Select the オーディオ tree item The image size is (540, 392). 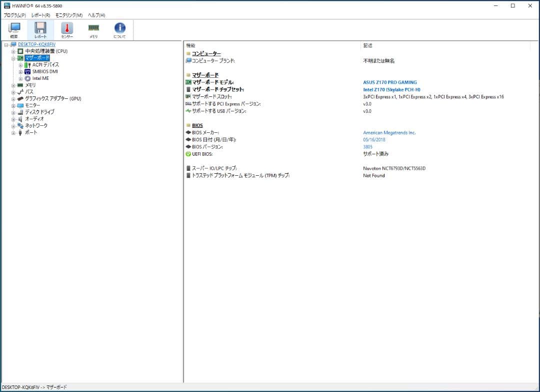click(x=34, y=119)
